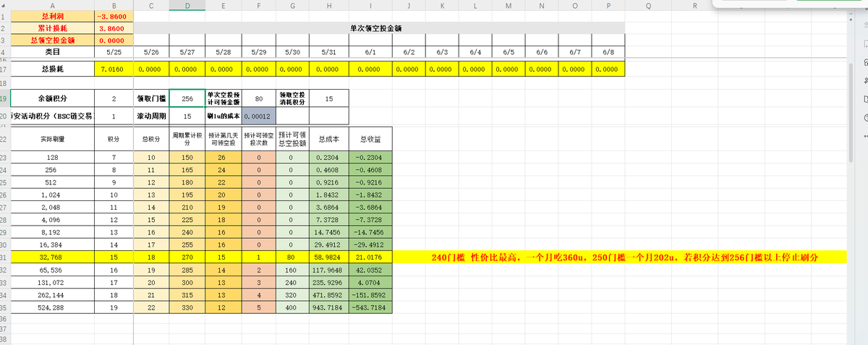The height and width of the screenshot is (345, 868).
Task: Click the 6/1 date cell
Action: pos(369,52)
